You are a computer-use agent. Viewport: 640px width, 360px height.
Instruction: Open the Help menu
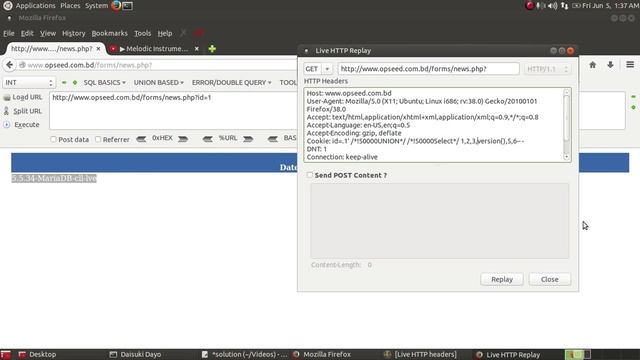[165, 33]
